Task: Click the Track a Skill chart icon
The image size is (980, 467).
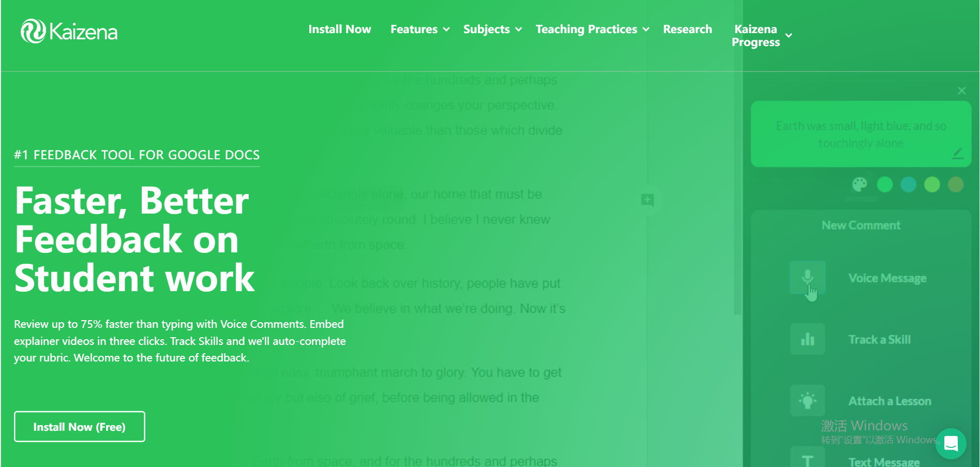Action: point(807,339)
